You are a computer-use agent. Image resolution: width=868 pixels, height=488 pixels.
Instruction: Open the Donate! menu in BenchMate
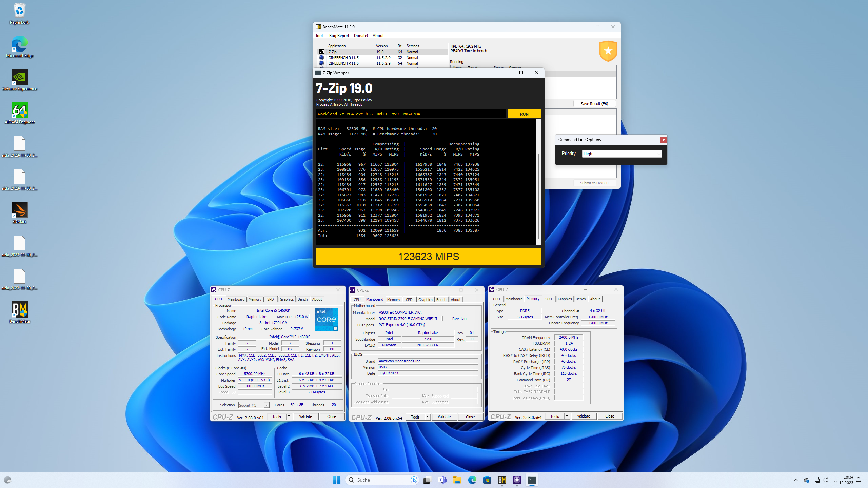pyautogui.click(x=360, y=35)
